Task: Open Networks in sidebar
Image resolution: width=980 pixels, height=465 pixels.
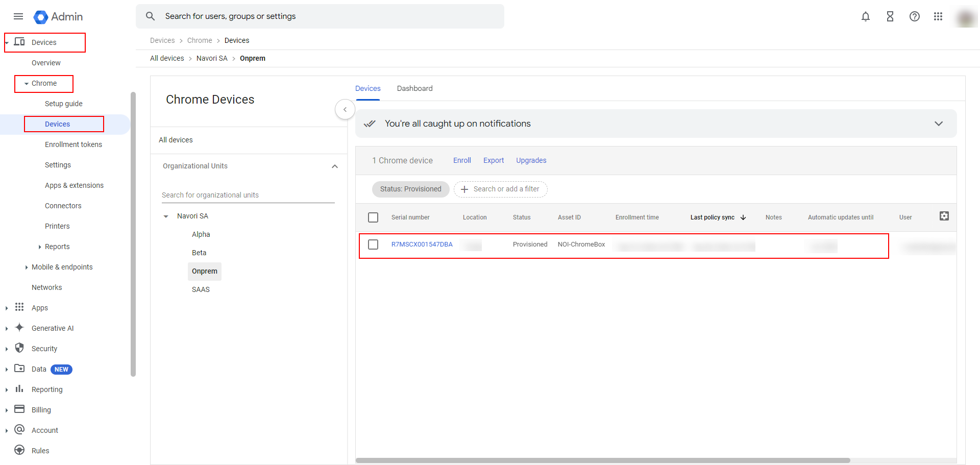Action: [47, 287]
